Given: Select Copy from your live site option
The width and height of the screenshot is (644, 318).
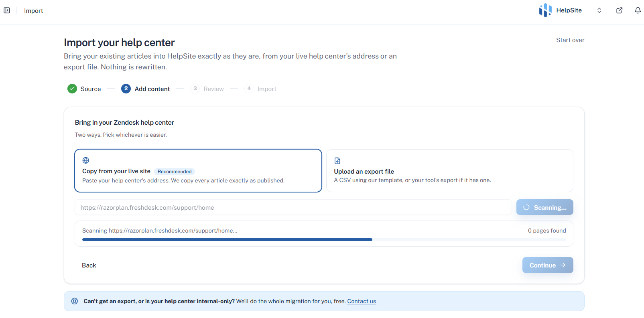Looking at the screenshot, I should (x=198, y=171).
